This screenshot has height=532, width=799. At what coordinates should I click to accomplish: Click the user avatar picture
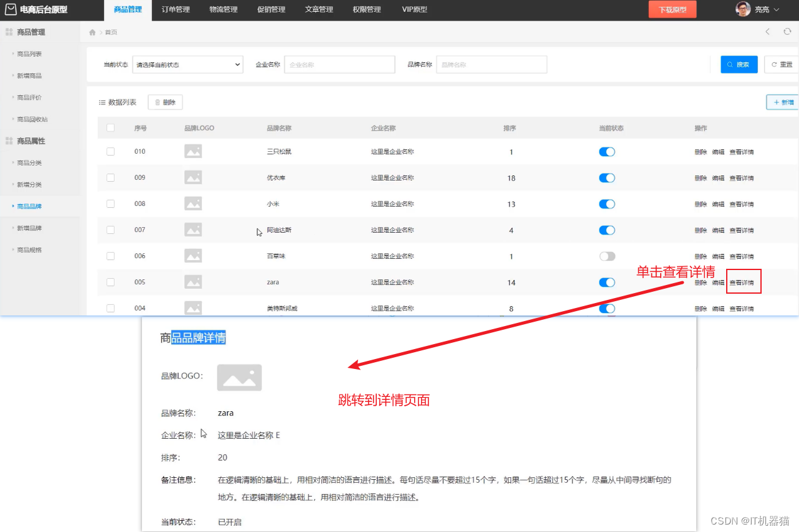click(743, 9)
